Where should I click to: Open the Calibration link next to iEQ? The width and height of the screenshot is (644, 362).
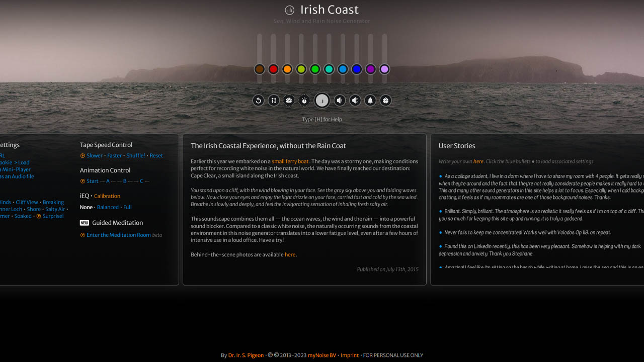point(107,196)
